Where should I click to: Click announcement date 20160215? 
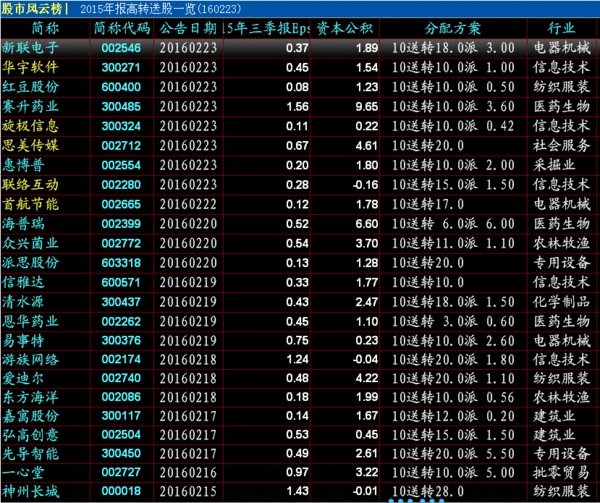click(188, 491)
